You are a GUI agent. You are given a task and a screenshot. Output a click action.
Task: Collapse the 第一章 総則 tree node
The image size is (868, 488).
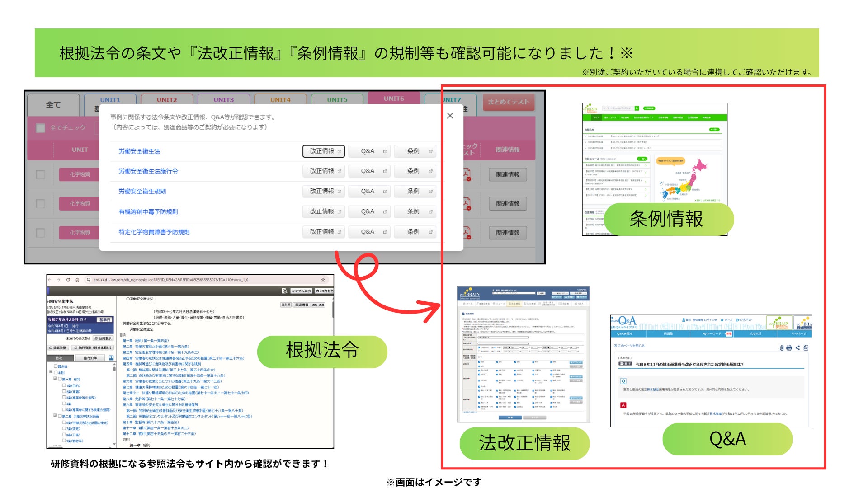[x=55, y=379]
